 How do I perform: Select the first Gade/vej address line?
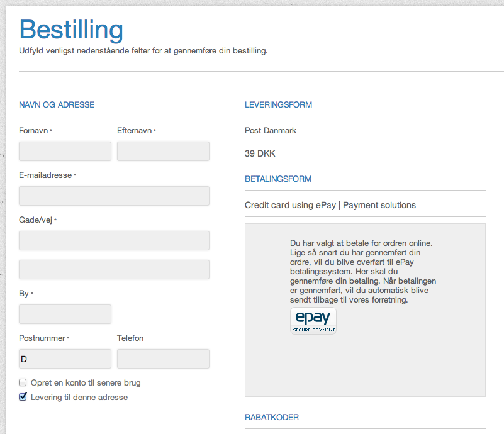click(x=114, y=241)
